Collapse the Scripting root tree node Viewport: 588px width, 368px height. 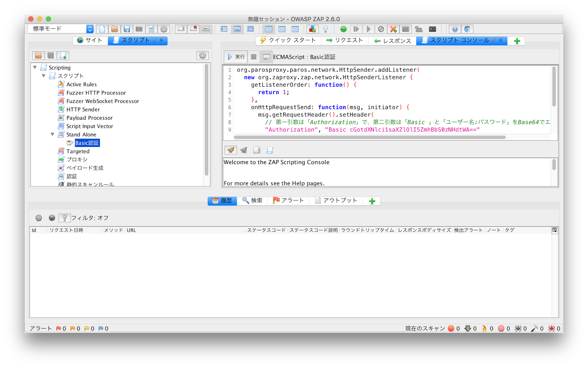[35, 67]
